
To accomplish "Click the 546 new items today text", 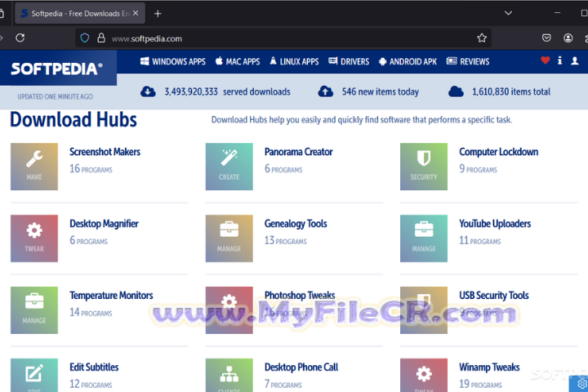I will tap(381, 92).
